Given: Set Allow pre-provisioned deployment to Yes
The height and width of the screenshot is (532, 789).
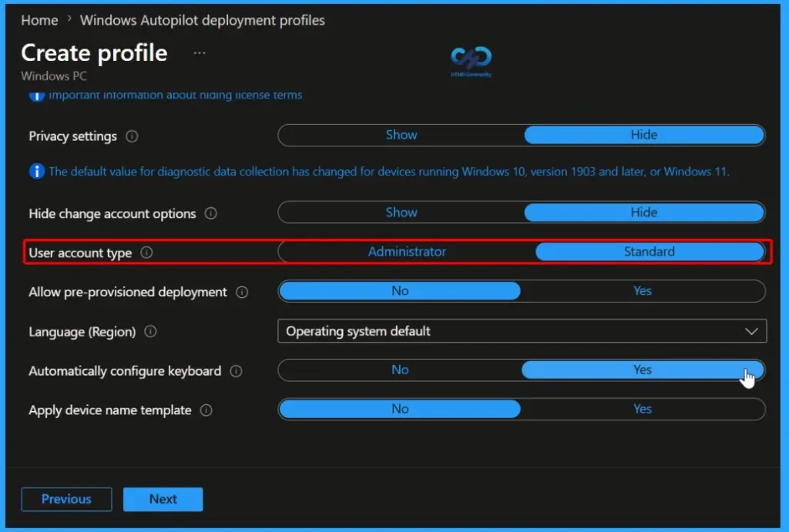Looking at the screenshot, I should (x=643, y=291).
